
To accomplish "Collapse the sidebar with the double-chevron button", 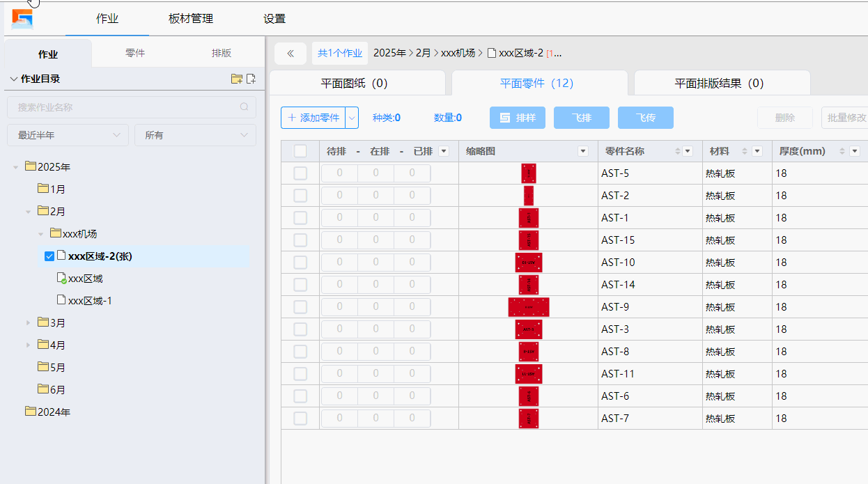I will (x=290, y=53).
